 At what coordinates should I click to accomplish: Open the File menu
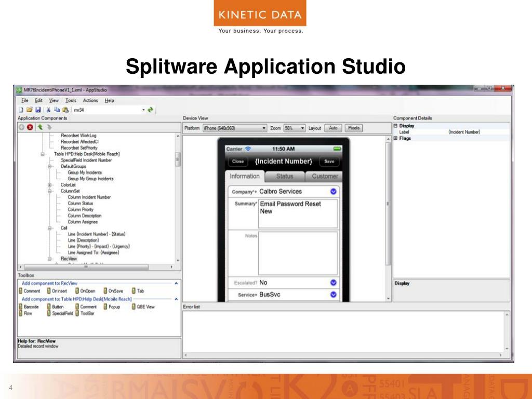tap(25, 100)
